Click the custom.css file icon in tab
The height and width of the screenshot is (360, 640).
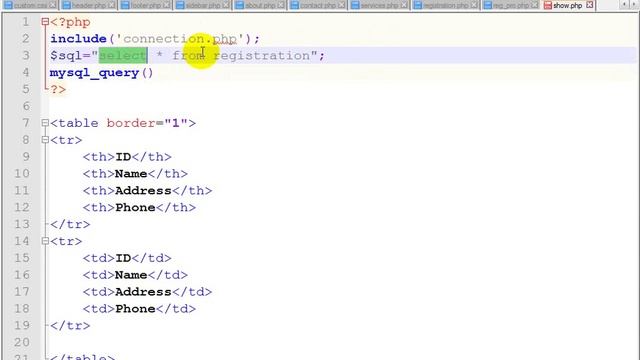click(8, 5)
